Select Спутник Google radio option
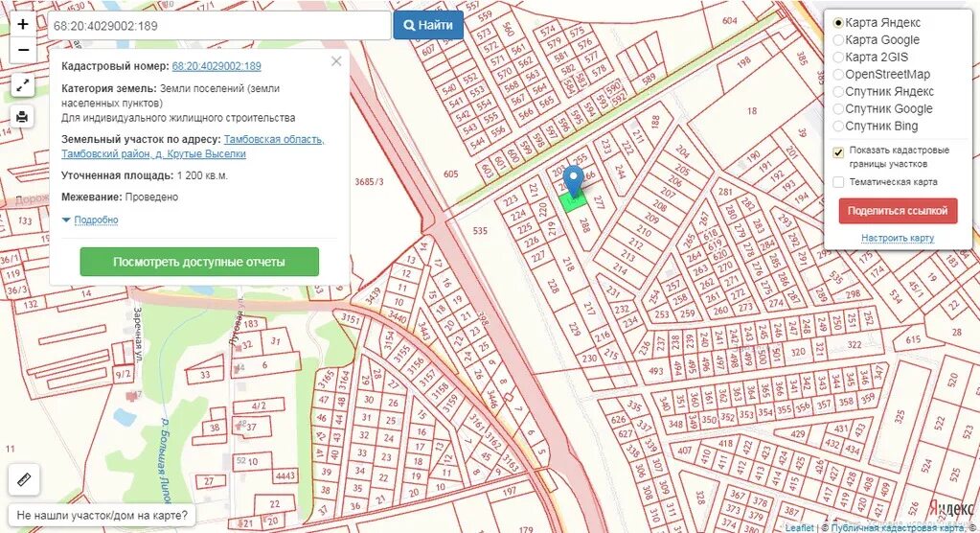The image size is (980, 533). pyautogui.click(x=838, y=109)
